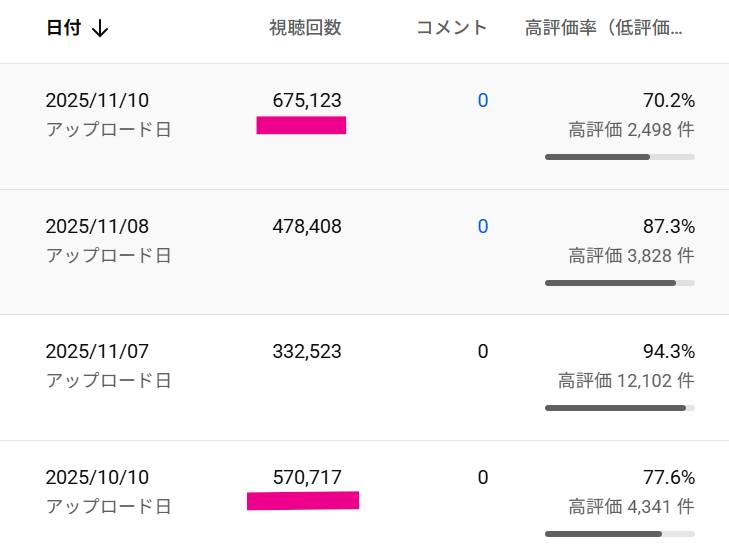Sort by the コメント column header
729x550 pixels.
tap(451, 28)
